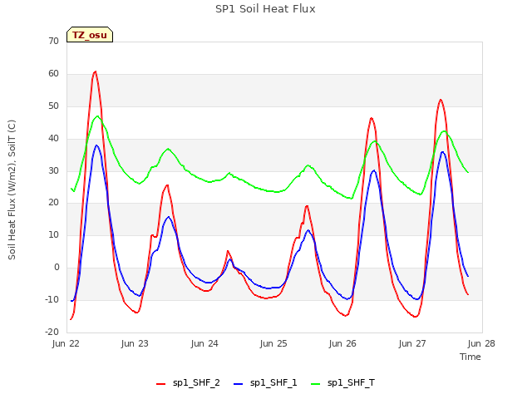Click the red curve's Jun 22 peak near 60

tap(96, 71)
